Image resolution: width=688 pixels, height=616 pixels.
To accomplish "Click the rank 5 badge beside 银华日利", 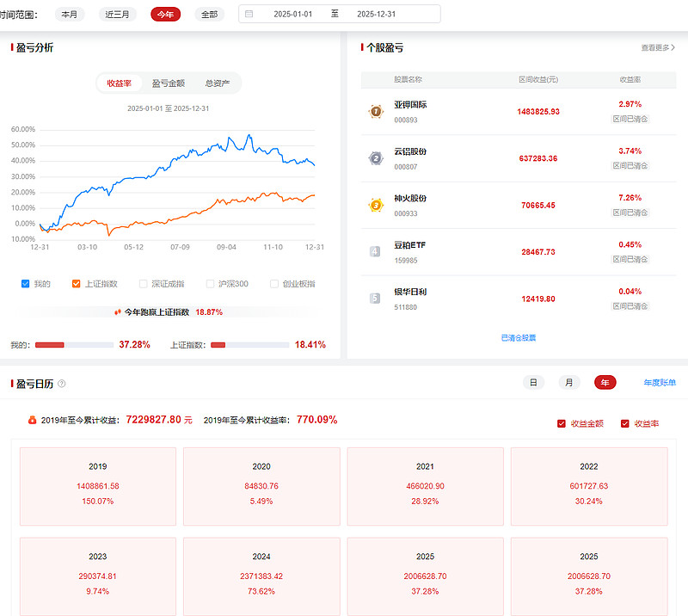I will point(375,299).
